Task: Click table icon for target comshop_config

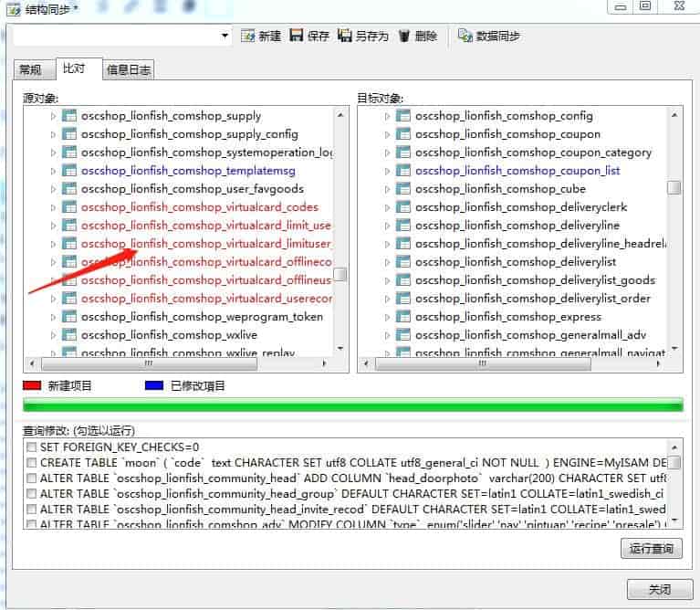Action: tap(403, 116)
